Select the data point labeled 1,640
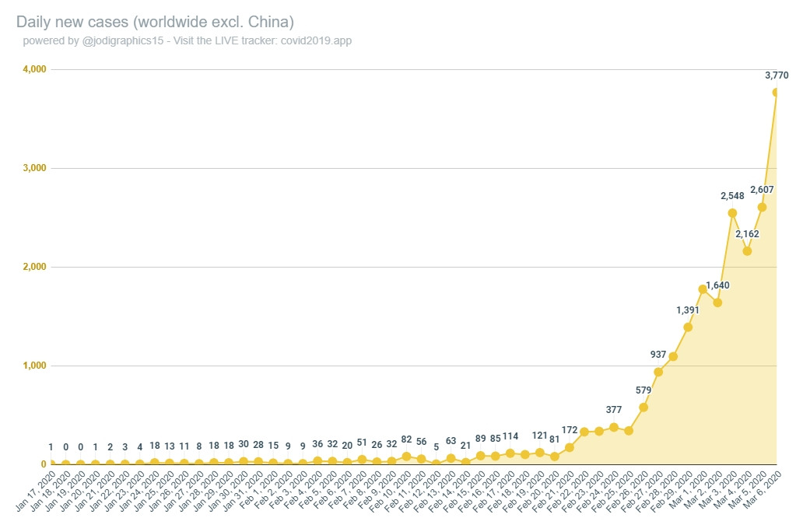Screen dimensions: 796x532 (717, 303)
